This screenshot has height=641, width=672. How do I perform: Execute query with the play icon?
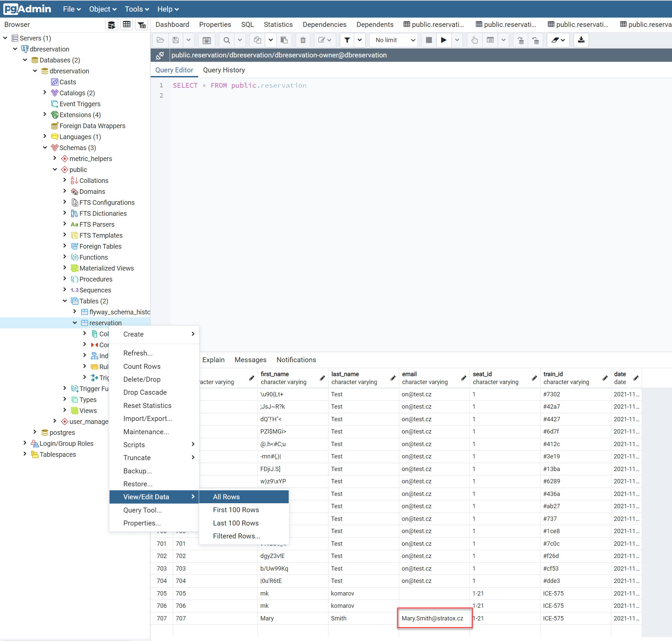point(443,40)
